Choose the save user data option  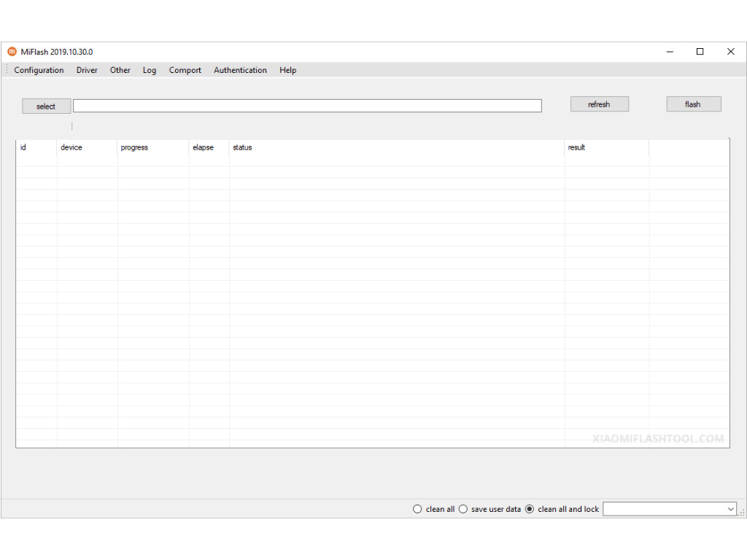point(463,509)
